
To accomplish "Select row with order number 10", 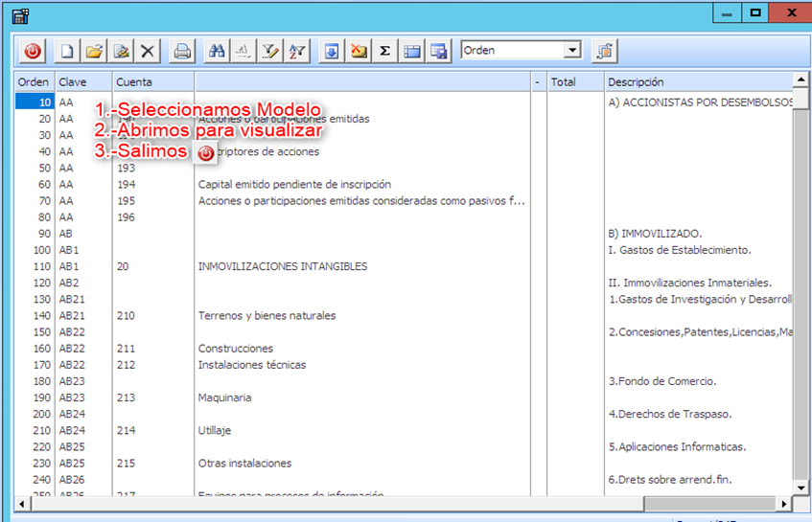I will click(x=35, y=102).
